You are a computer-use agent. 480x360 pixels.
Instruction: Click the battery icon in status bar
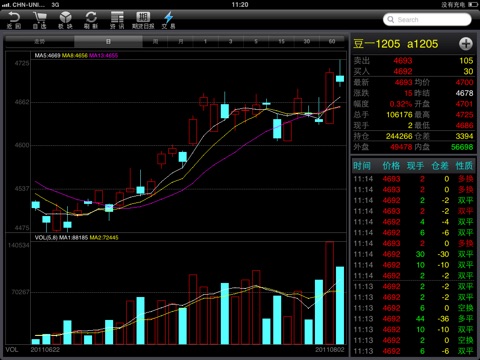pos(472,5)
